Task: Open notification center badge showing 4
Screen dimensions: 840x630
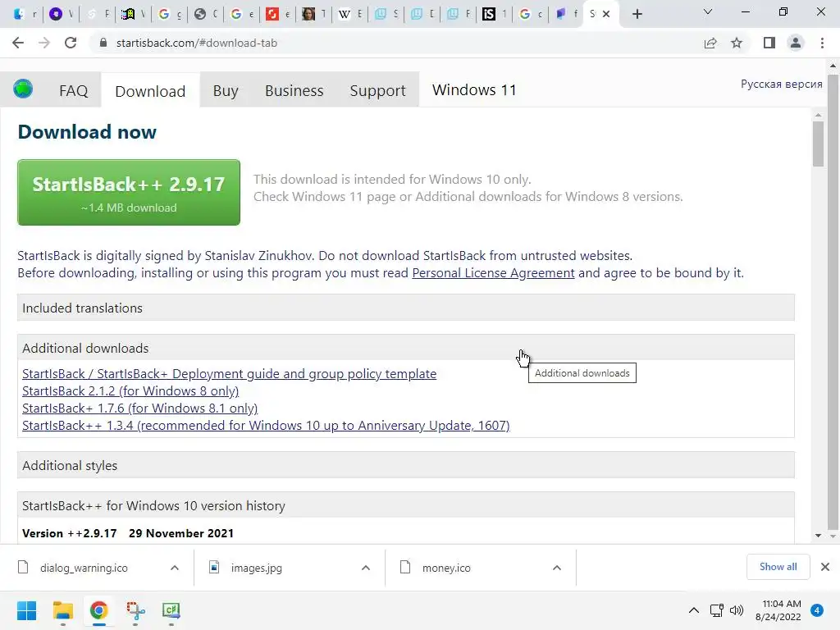Action: tap(817, 610)
